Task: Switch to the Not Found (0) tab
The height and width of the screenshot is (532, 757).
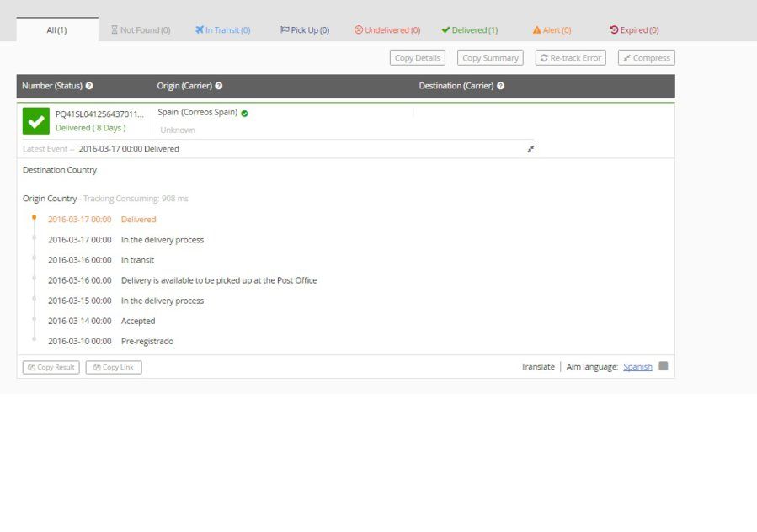Action: pos(141,30)
